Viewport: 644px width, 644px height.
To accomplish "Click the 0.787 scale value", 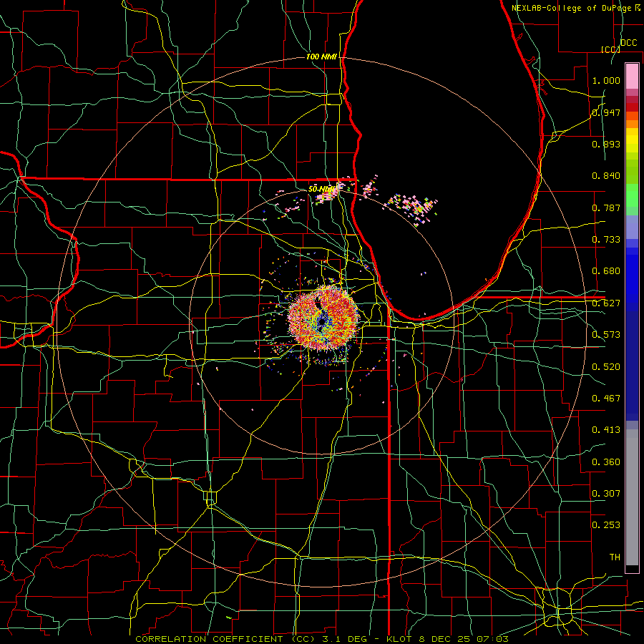I will 606,208.
